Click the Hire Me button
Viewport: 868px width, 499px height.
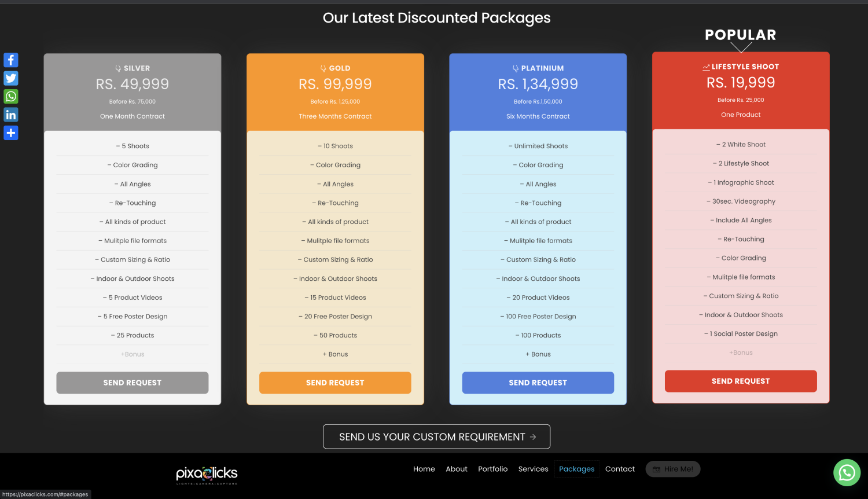[673, 469]
